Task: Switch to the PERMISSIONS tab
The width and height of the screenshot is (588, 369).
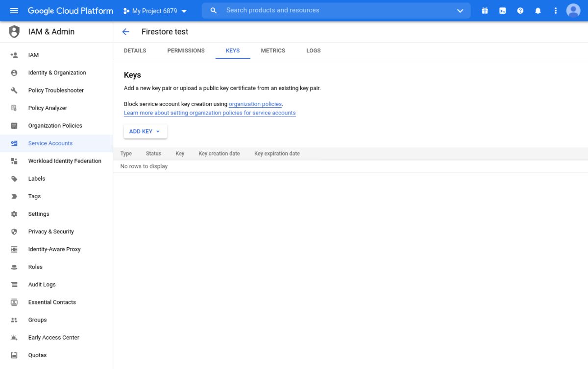Action: 186,50
